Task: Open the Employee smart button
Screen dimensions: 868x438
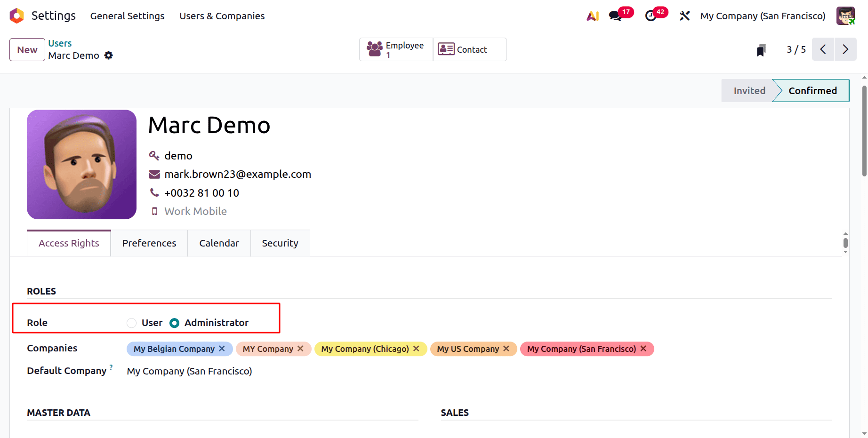Action: 395,49
